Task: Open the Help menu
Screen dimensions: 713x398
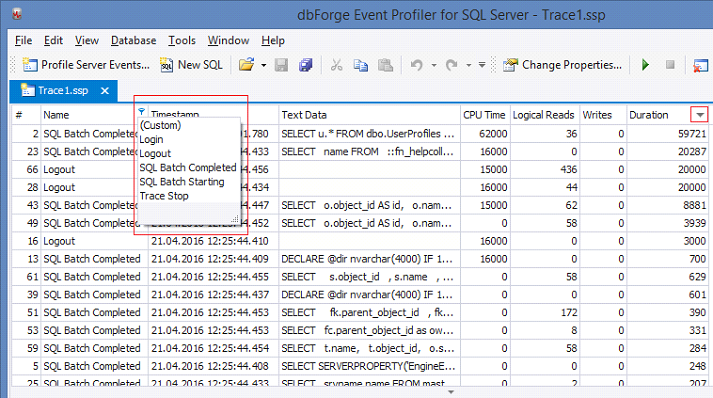Action: click(273, 40)
